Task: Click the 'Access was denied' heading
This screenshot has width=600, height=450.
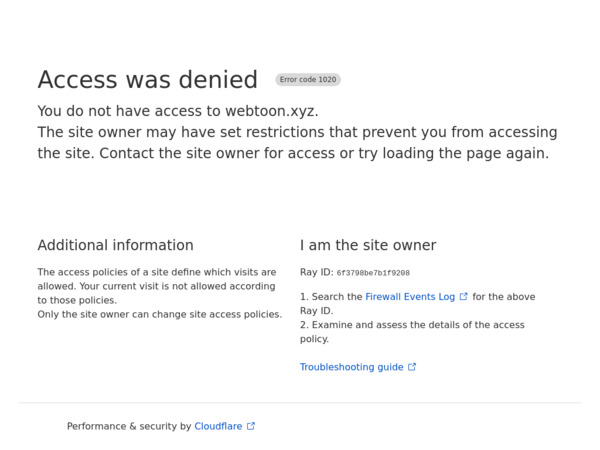Action: tap(148, 80)
